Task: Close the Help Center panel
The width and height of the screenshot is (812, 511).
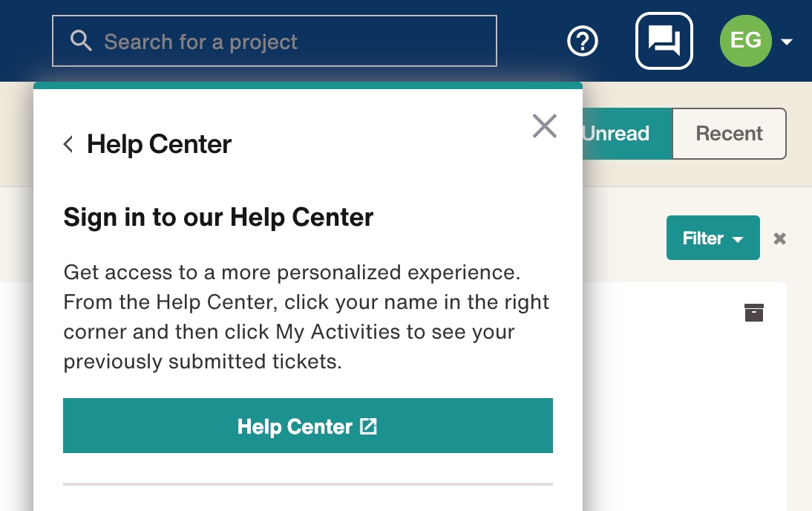Action: (x=545, y=126)
